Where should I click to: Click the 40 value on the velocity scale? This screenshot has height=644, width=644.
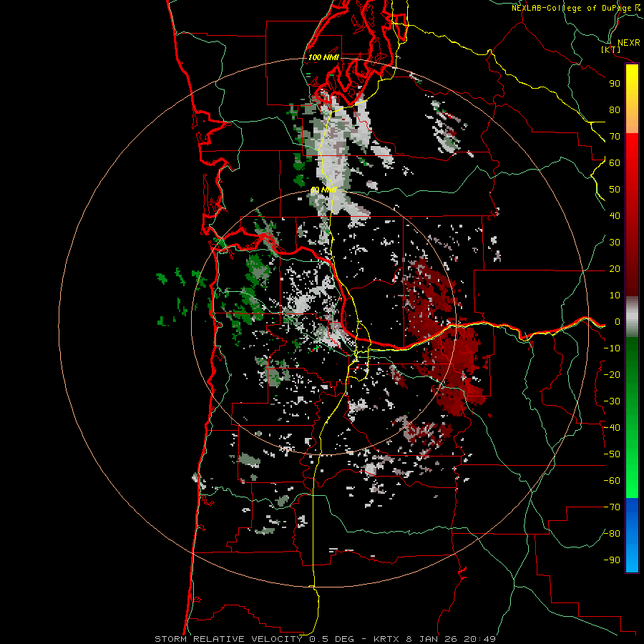tap(615, 216)
